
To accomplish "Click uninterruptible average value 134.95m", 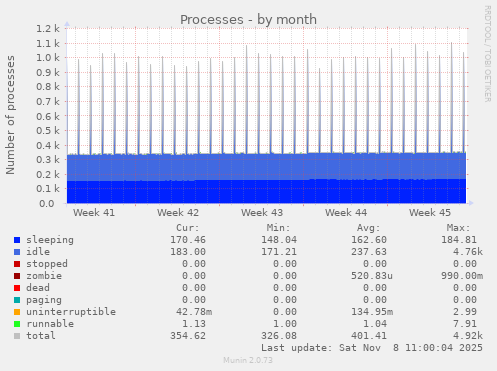I will (372, 312).
